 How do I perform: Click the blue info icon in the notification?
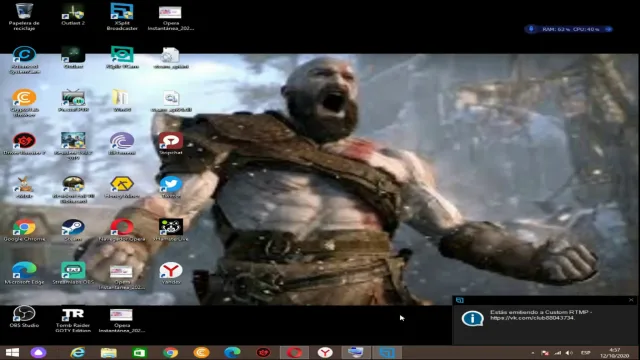(x=472, y=318)
